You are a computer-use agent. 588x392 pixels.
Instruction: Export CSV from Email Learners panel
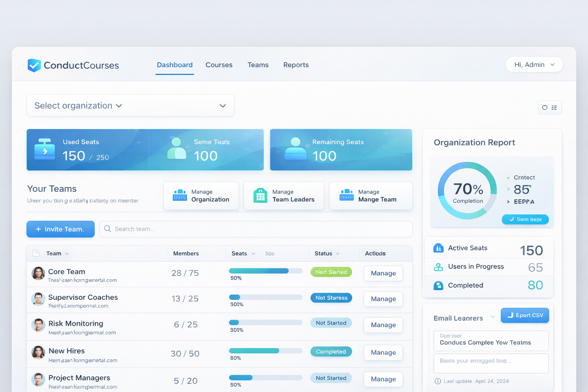[x=525, y=315]
